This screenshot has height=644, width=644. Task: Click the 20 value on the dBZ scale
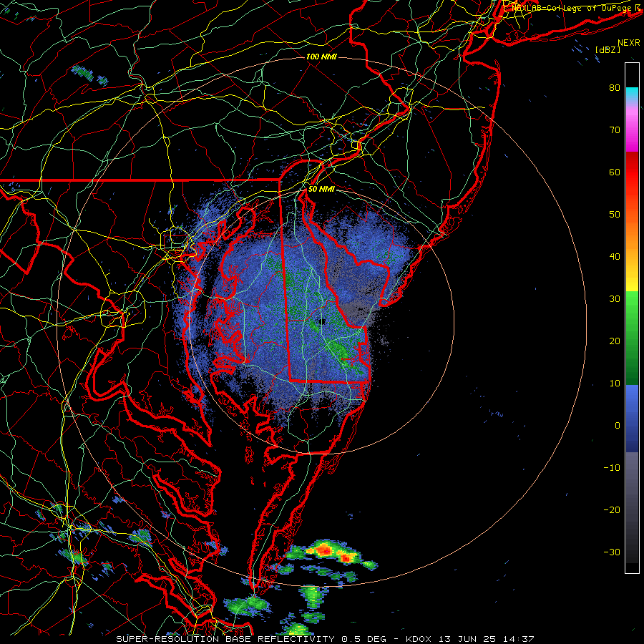615,341
